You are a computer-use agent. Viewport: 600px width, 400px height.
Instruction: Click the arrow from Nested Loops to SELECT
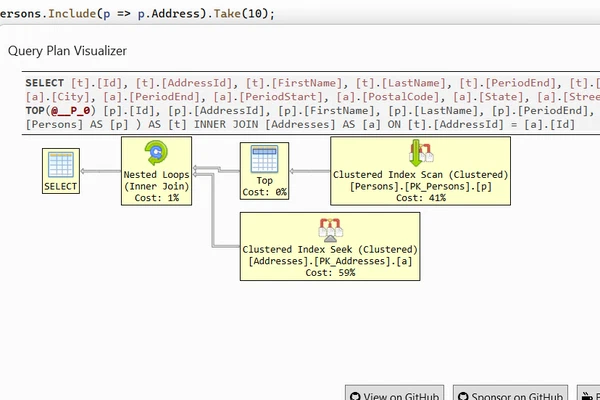(x=101, y=171)
